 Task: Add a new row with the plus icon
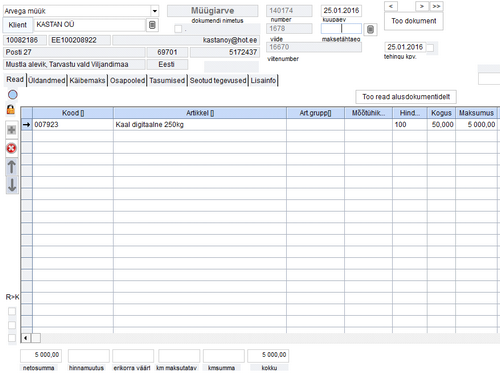[12, 130]
